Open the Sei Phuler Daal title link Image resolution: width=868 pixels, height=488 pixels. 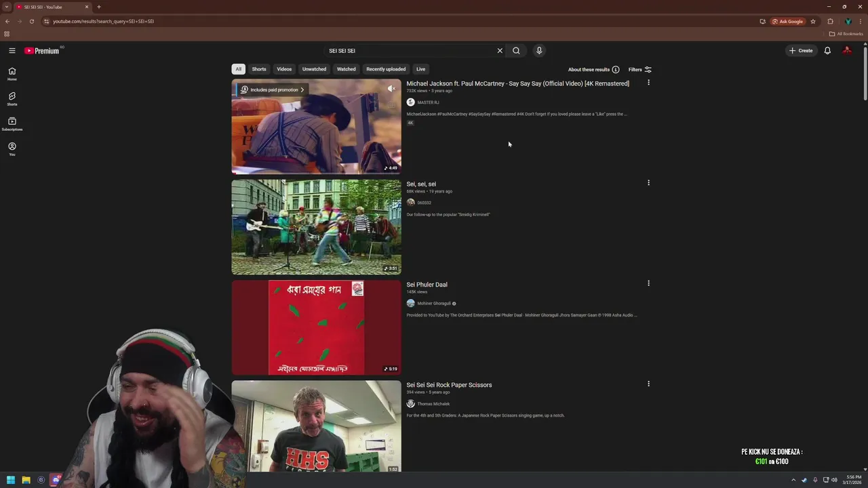(427, 285)
